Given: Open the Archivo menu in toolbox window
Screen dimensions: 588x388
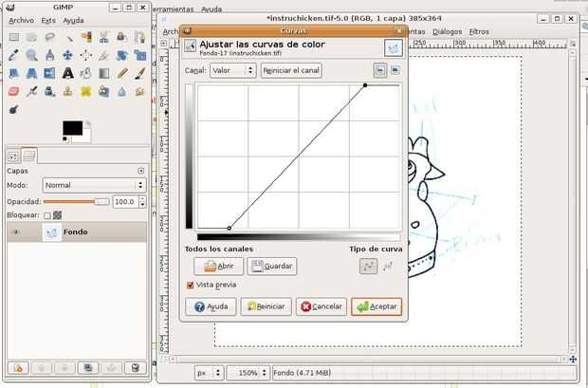Looking at the screenshot, I should (x=22, y=21).
